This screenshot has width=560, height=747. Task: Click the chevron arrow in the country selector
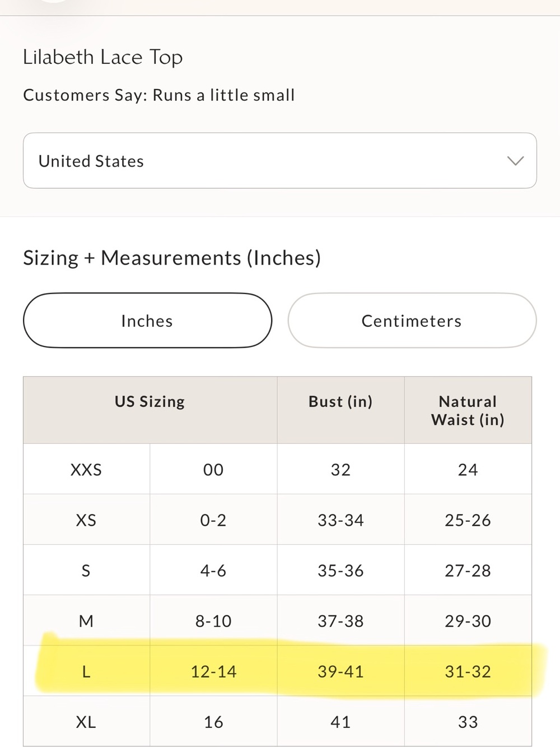coord(515,161)
